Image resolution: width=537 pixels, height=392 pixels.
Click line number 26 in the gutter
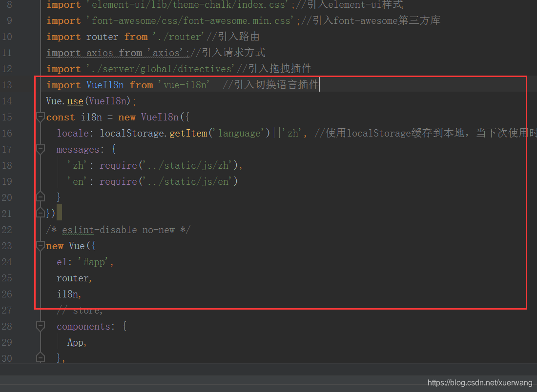click(x=7, y=294)
